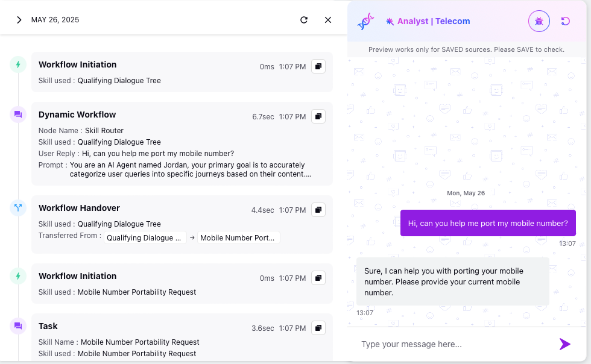Toggle the debug bug icon

click(x=539, y=21)
